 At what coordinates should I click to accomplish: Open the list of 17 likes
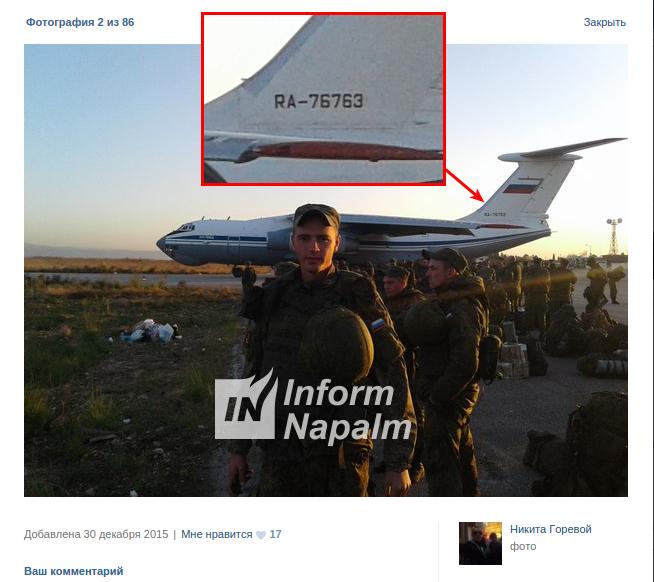click(275, 534)
